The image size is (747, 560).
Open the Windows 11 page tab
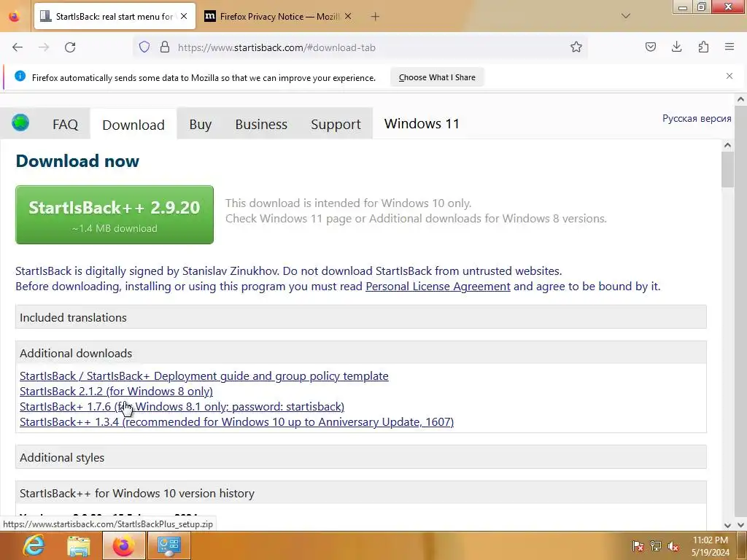coord(422,124)
